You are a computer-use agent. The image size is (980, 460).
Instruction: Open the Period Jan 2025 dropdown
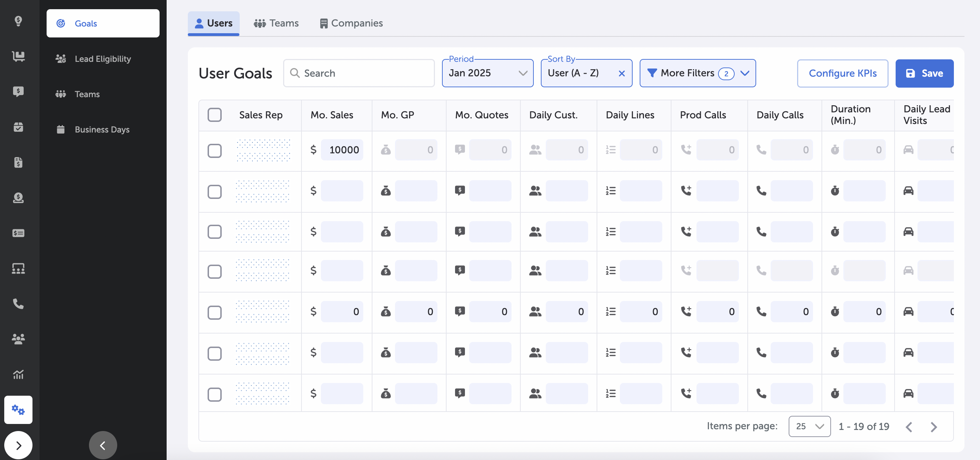point(487,73)
